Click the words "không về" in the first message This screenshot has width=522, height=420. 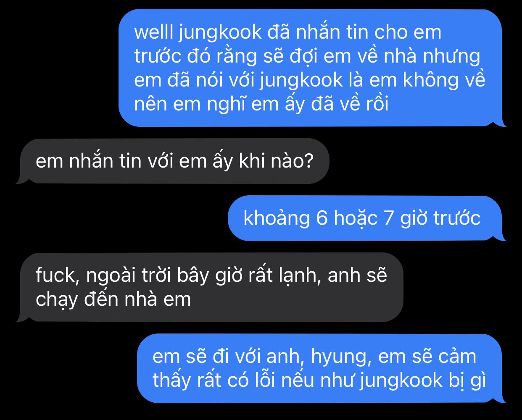[x=445, y=80]
